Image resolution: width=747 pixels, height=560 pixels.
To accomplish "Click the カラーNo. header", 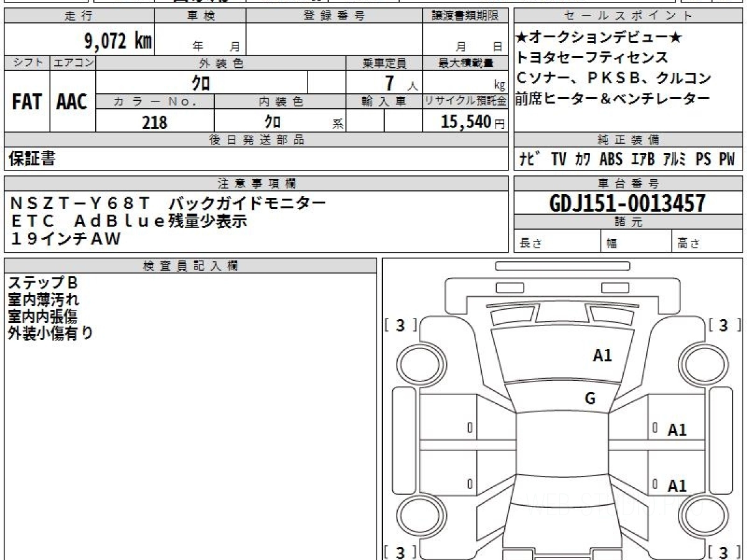I will coord(155,101).
